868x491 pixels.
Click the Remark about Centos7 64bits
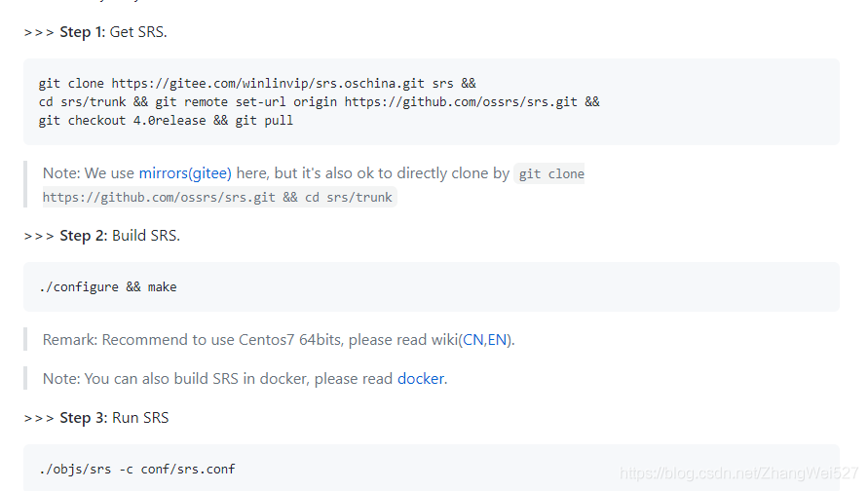point(279,340)
